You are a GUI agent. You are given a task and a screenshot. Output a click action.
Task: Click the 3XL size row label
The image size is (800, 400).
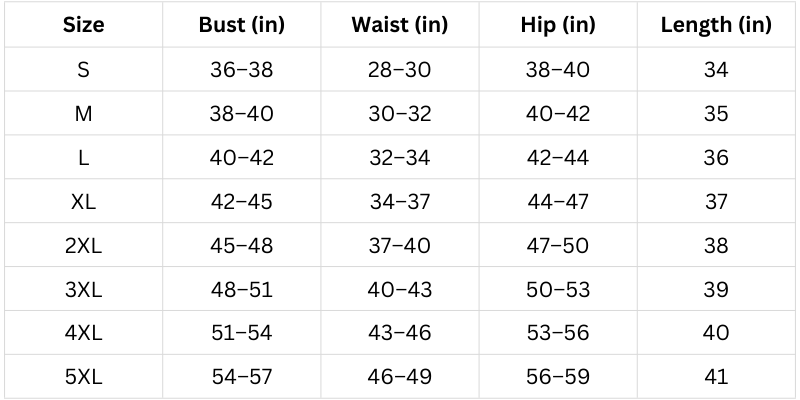coord(84,289)
